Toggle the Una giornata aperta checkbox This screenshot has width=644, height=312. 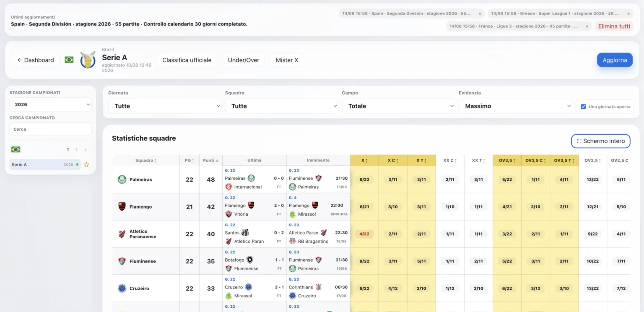pyautogui.click(x=583, y=106)
